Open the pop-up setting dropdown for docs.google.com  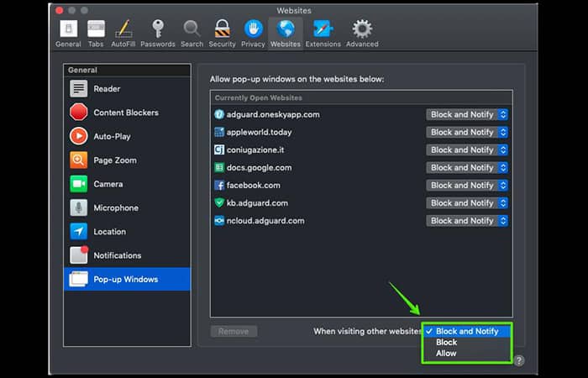tap(467, 168)
